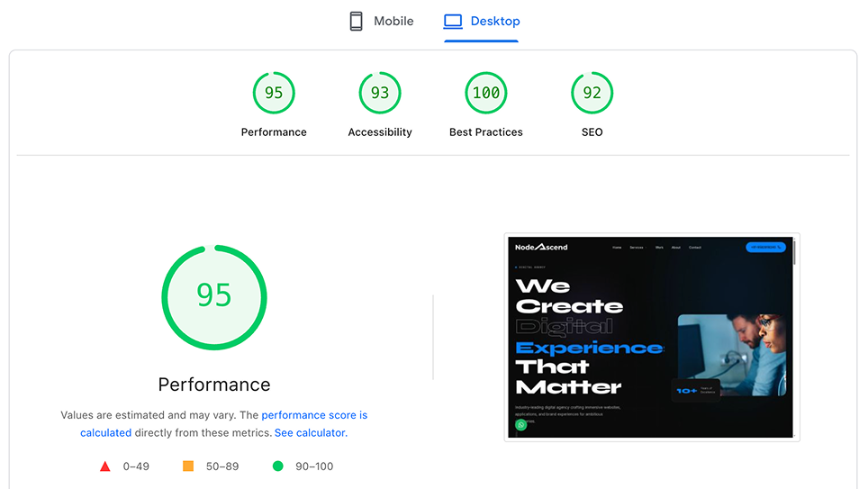
Task: Click 'Values are estimated and may vary' text
Action: (x=149, y=415)
